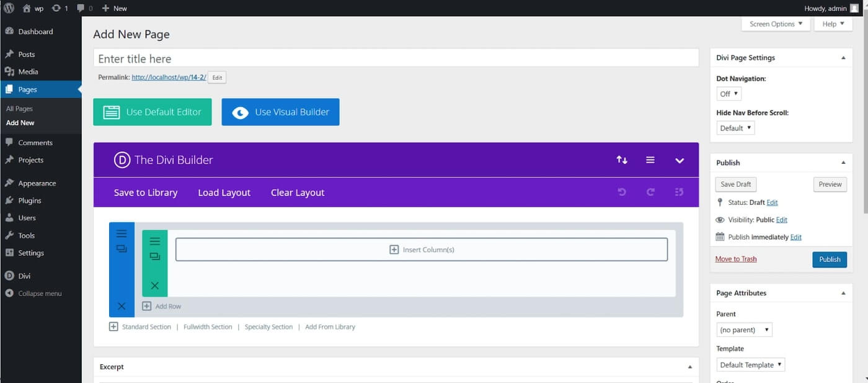
Task: Expand the Help tab
Action: (833, 24)
